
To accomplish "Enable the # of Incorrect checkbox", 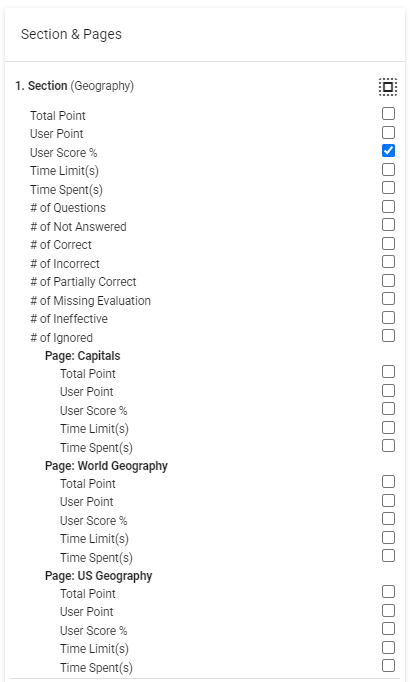I will click(x=388, y=261).
